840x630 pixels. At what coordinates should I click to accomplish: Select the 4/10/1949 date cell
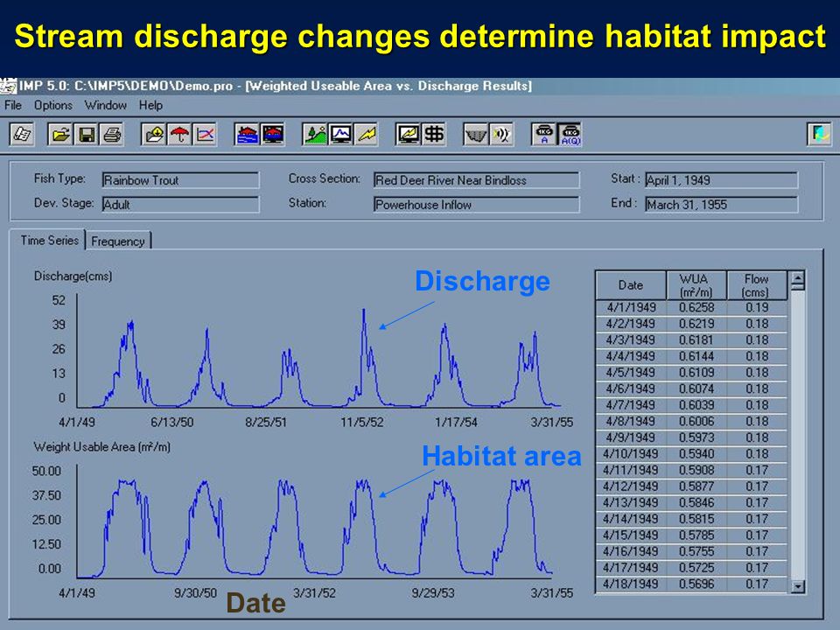[631, 454]
